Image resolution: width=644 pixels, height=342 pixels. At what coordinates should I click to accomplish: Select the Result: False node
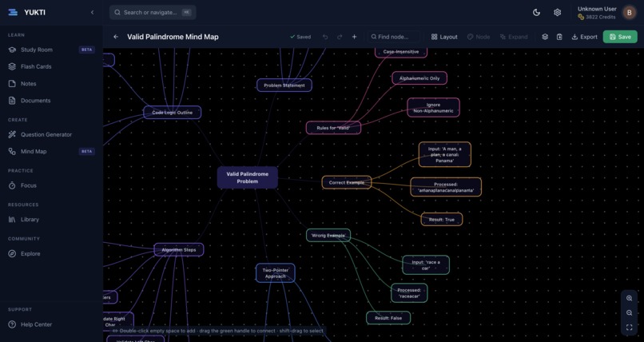tap(388, 318)
